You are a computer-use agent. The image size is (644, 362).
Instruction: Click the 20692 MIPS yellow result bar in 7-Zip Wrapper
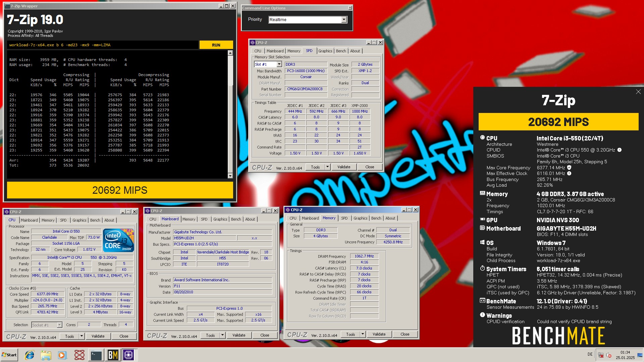(x=120, y=190)
